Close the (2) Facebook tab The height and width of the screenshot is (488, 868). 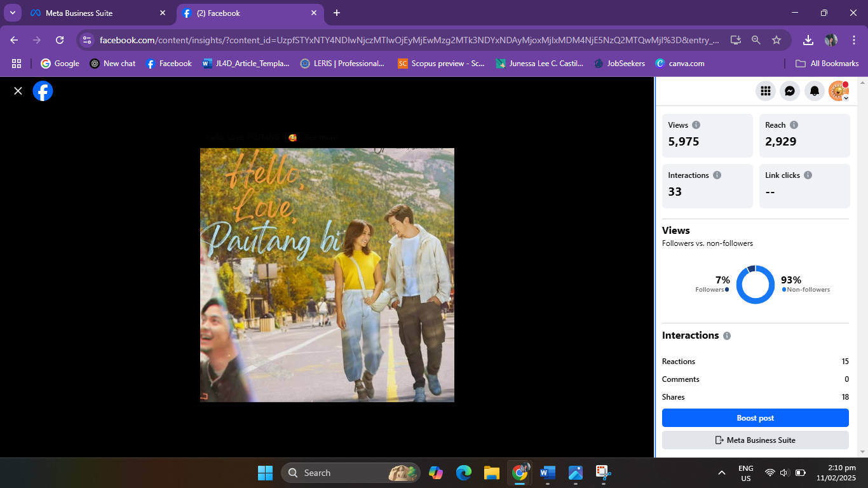(x=314, y=13)
